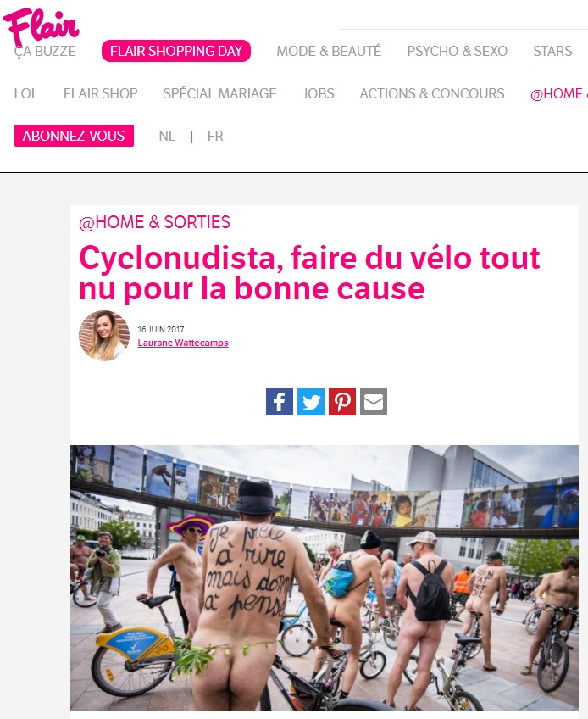Open the Psycho & Sexo section
The height and width of the screenshot is (719, 588).
point(457,51)
